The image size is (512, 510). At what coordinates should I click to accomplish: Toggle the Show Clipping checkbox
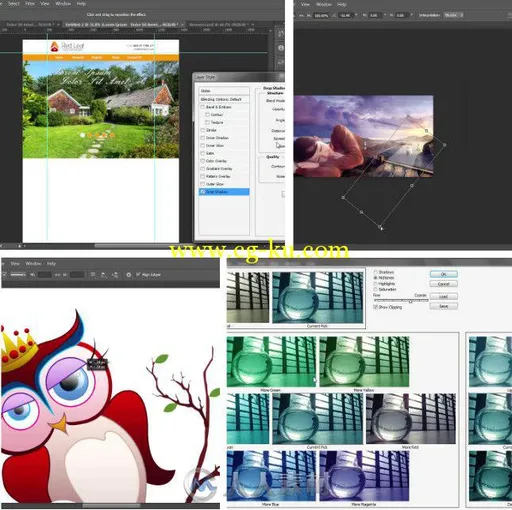(x=376, y=307)
